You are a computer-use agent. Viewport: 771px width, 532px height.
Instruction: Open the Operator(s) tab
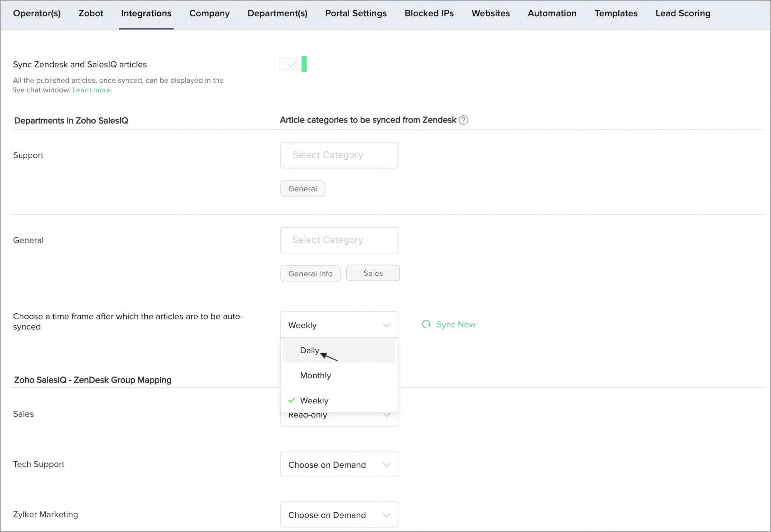pyautogui.click(x=37, y=13)
